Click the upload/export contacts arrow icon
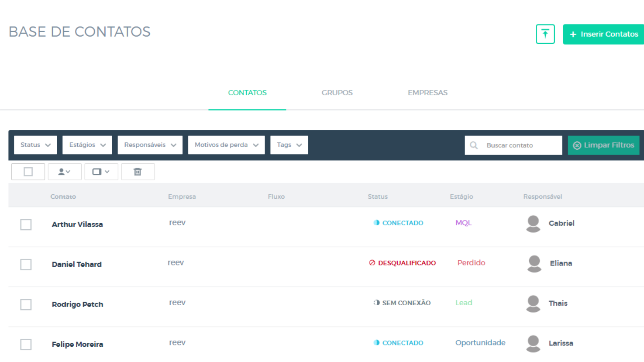 click(545, 34)
